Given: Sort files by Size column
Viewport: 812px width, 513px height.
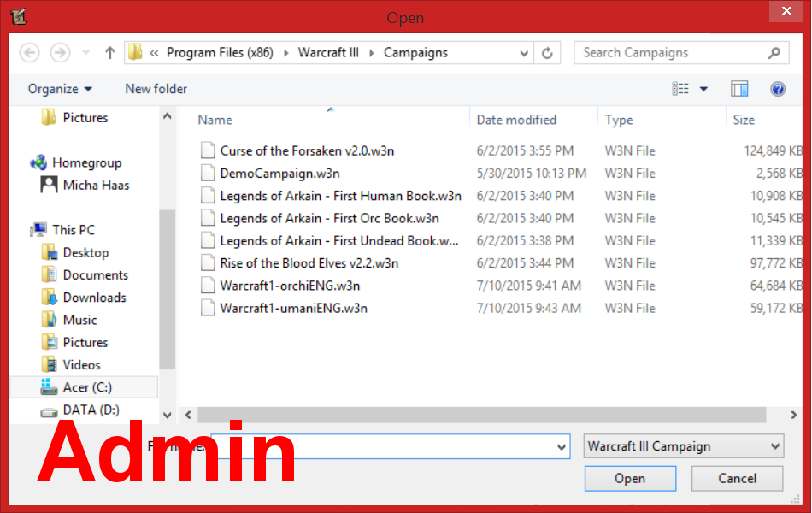Looking at the screenshot, I should coord(744,121).
